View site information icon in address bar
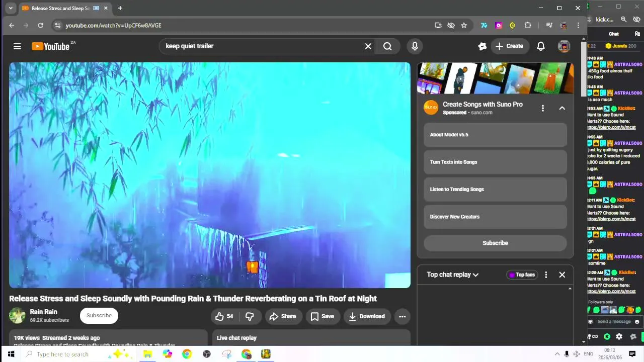This screenshot has height=362, width=644. click(58, 25)
